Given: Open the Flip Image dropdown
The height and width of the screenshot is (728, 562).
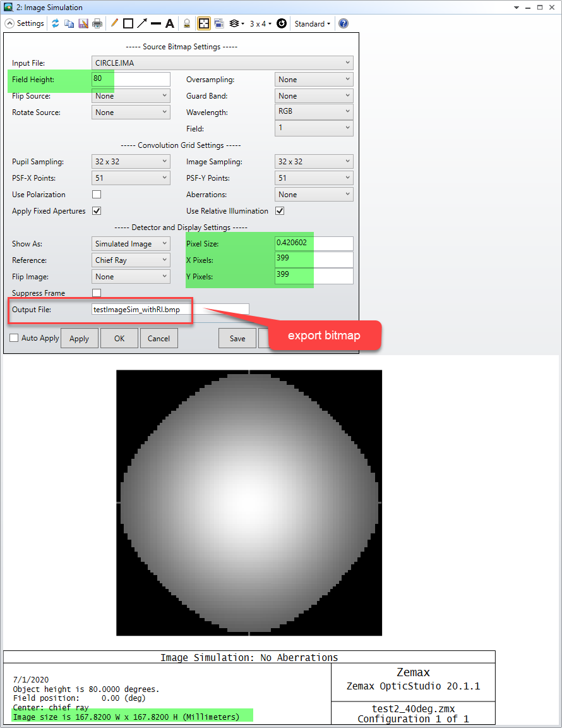Looking at the screenshot, I should pos(131,276).
